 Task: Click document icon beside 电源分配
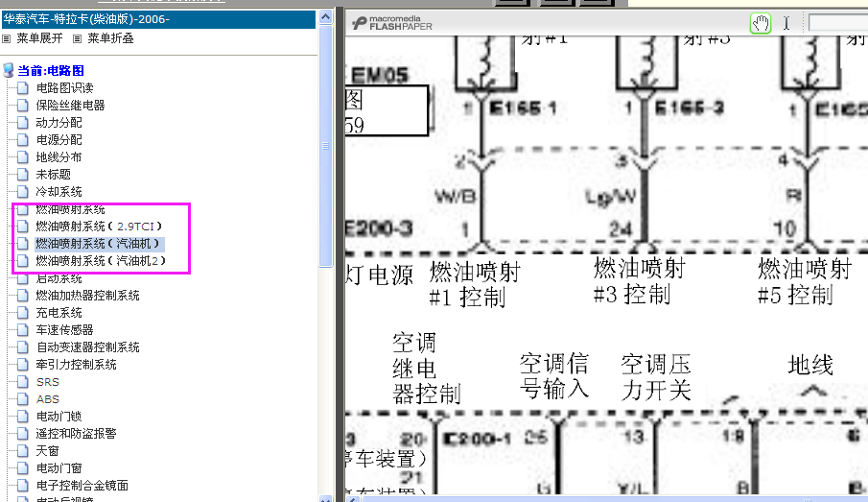pyautogui.click(x=23, y=139)
